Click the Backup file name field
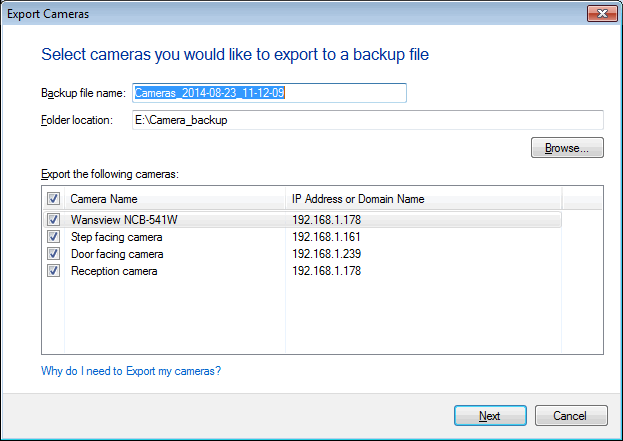The image size is (623, 441). (269, 93)
